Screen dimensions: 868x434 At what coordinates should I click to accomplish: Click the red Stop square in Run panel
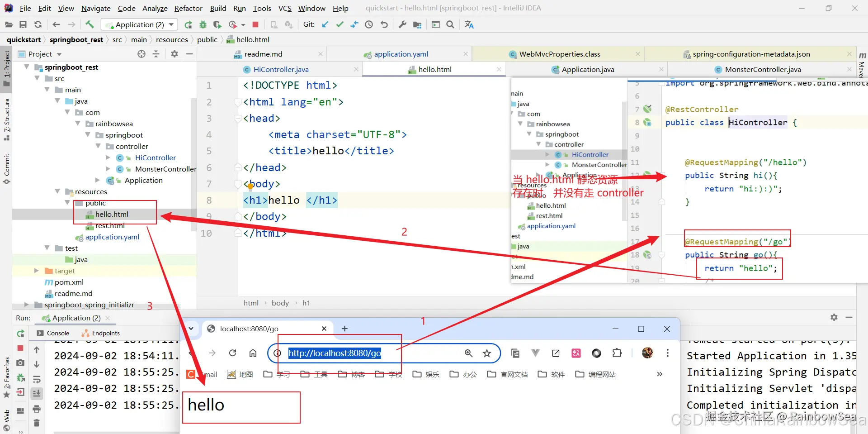point(20,348)
